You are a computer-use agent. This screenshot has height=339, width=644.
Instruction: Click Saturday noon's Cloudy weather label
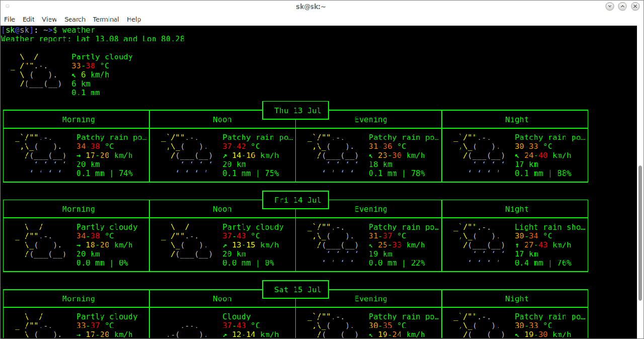coord(236,317)
